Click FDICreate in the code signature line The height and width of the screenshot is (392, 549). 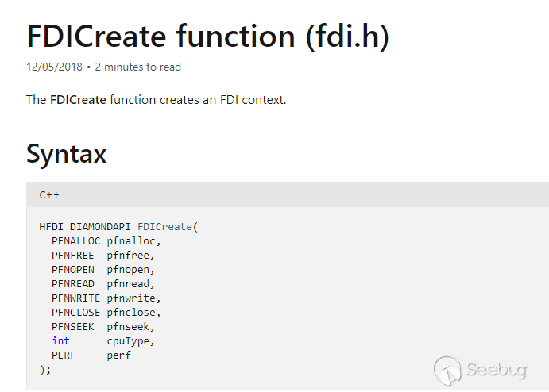pos(164,227)
